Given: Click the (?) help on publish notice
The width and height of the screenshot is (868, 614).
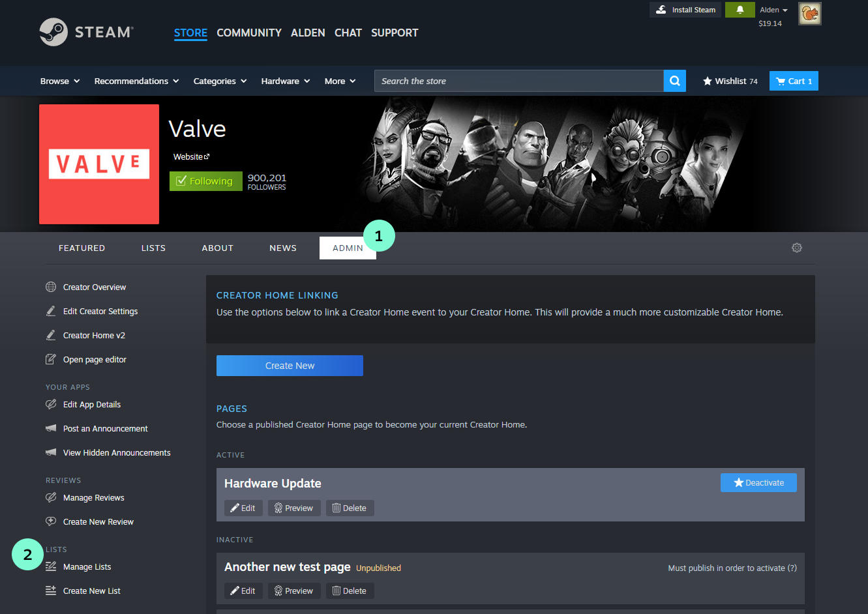Looking at the screenshot, I should coord(792,568).
